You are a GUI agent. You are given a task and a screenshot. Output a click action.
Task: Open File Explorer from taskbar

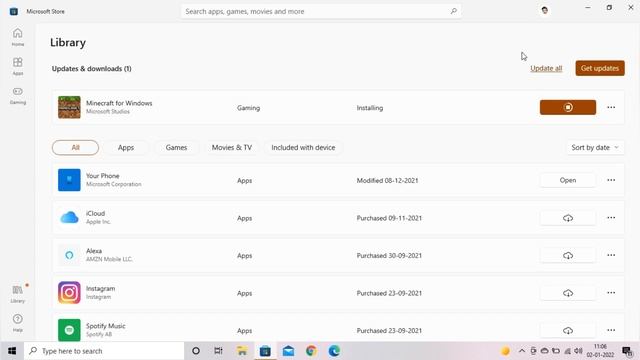pyautogui.click(x=242, y=351)
